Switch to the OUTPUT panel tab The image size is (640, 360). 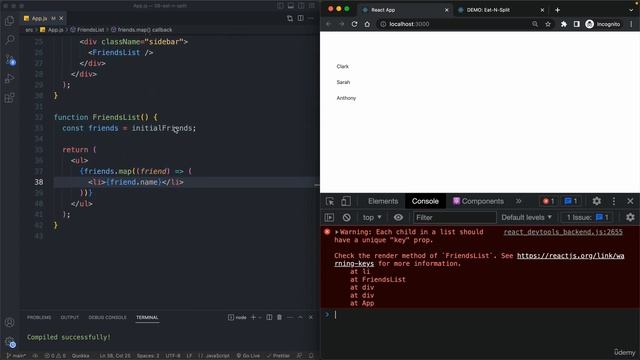point(69,317)
